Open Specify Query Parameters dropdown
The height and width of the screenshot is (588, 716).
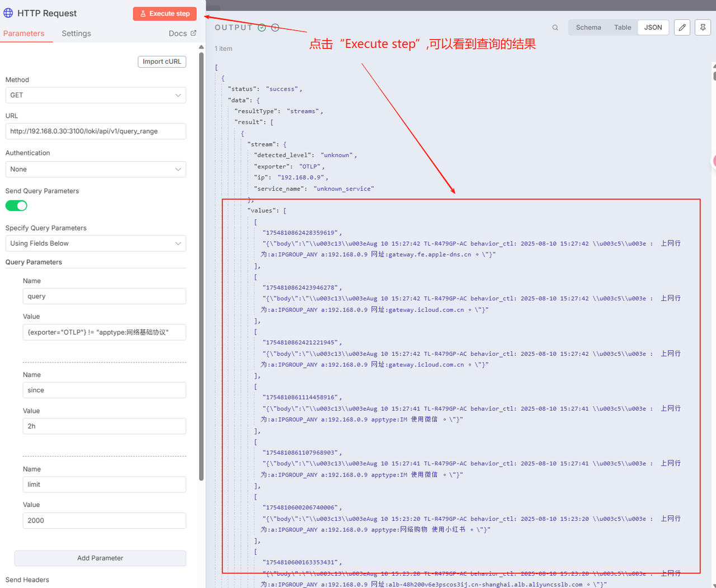pyautogui.click(x=96, y=243)
